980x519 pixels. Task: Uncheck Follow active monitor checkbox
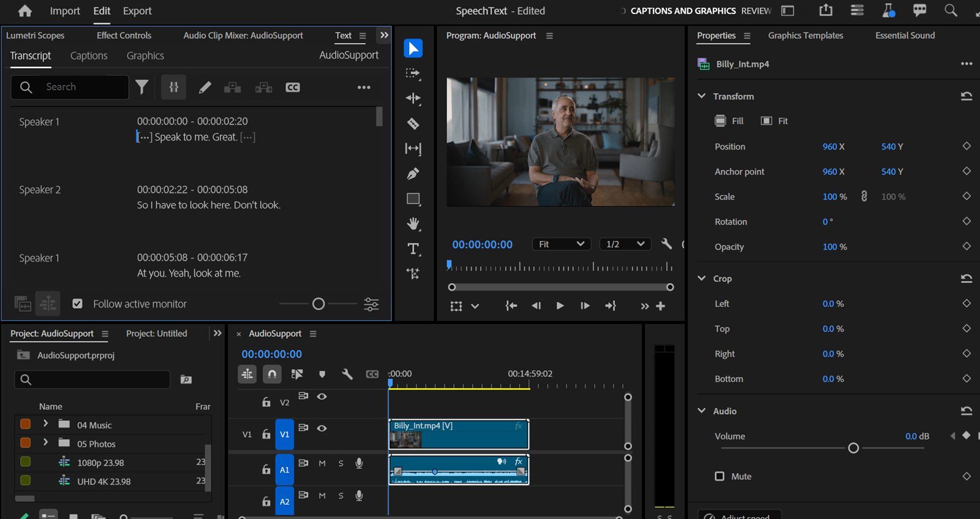(x=78, y=304)
